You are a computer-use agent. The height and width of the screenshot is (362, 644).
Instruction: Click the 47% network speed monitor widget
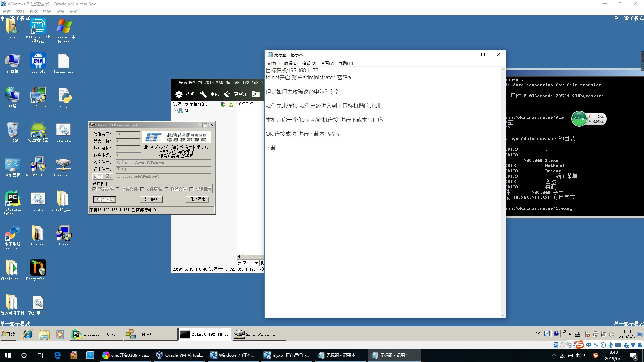(x=589, y=119)
